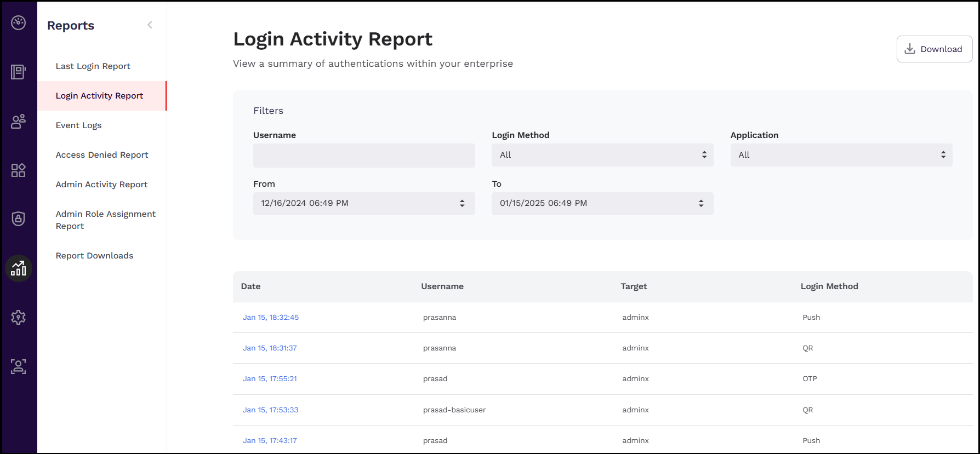
Task: Open the From date picker
Action: [363, 203]
